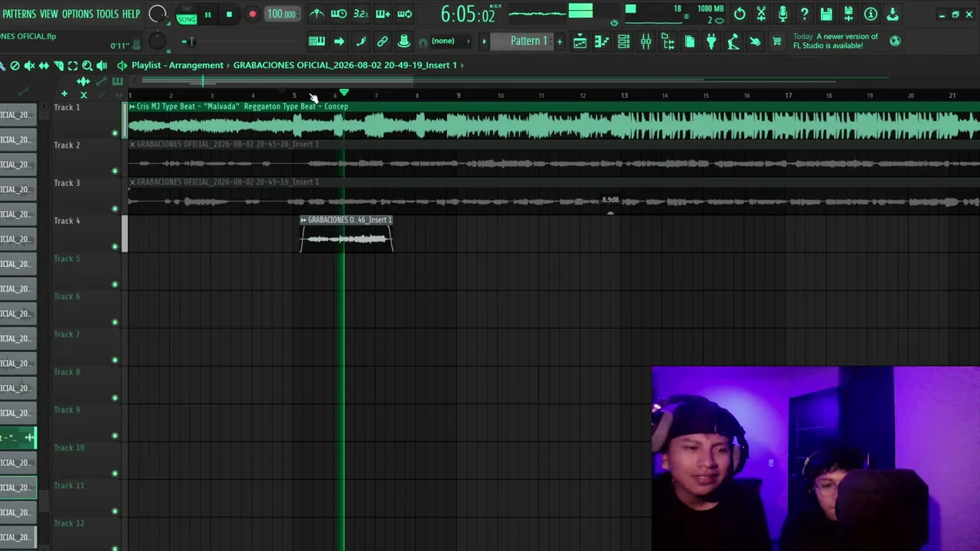980x551 pixels.
Task: Click the render/export download icon
Action: pos(893,14)
